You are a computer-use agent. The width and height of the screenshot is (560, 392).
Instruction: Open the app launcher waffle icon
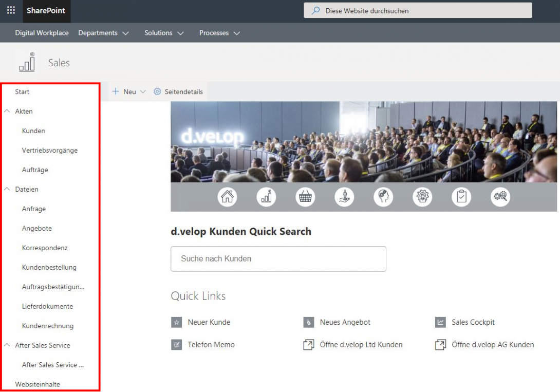11,10
